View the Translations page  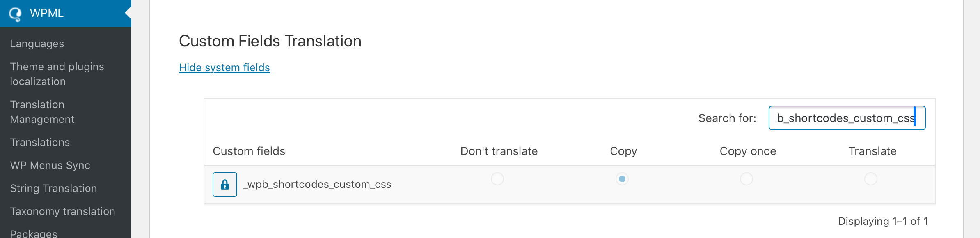39,142
